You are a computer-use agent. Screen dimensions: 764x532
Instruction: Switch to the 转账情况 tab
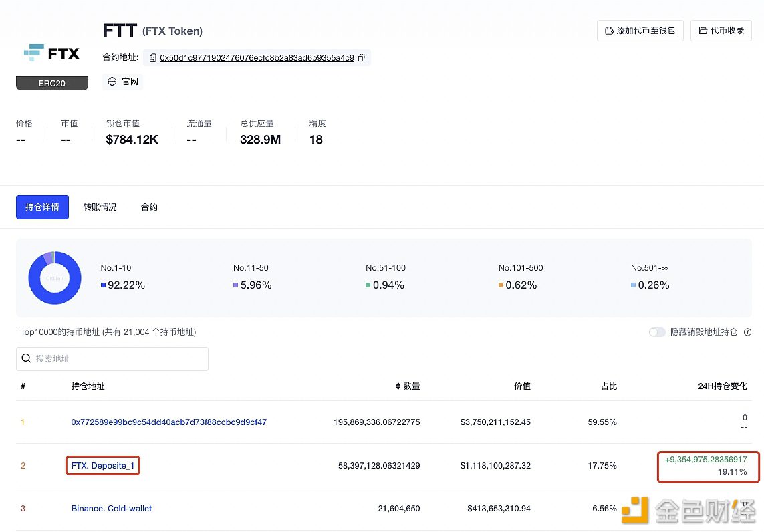click(x=100, y=207)
